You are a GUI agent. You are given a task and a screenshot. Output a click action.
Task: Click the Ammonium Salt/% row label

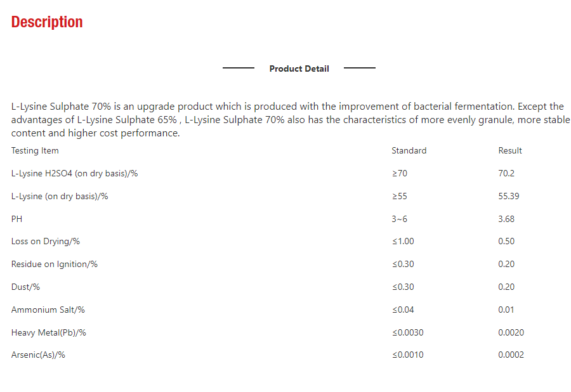[x=48, y=310]
